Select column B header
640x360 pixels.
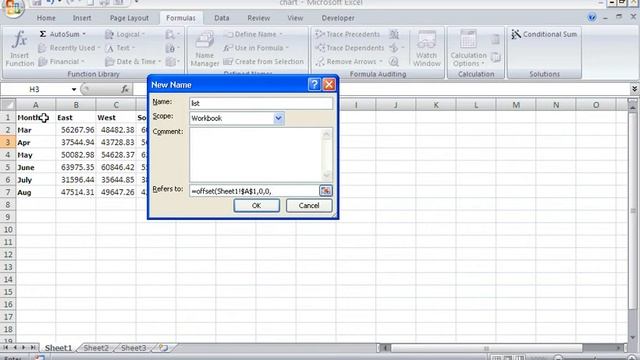pos(76,105)
